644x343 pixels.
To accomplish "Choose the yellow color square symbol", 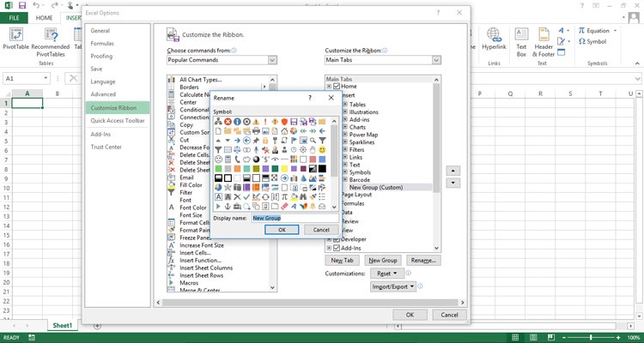I will [284, 169].
